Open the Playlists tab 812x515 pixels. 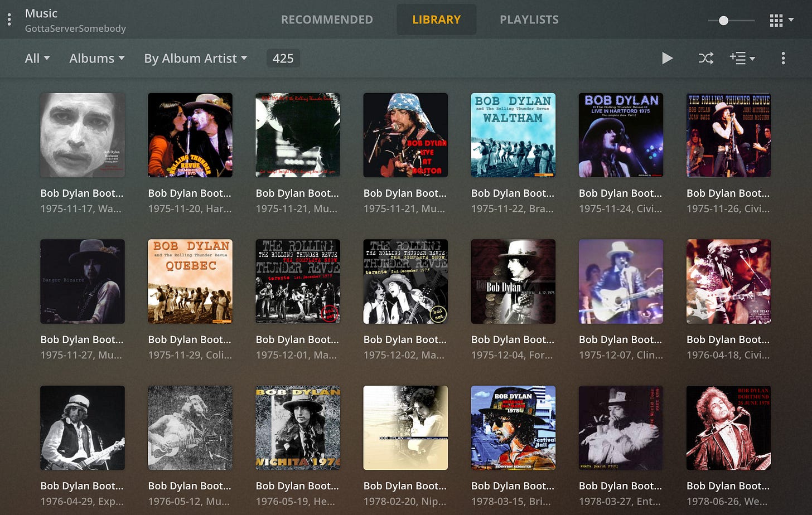[529, 20]
